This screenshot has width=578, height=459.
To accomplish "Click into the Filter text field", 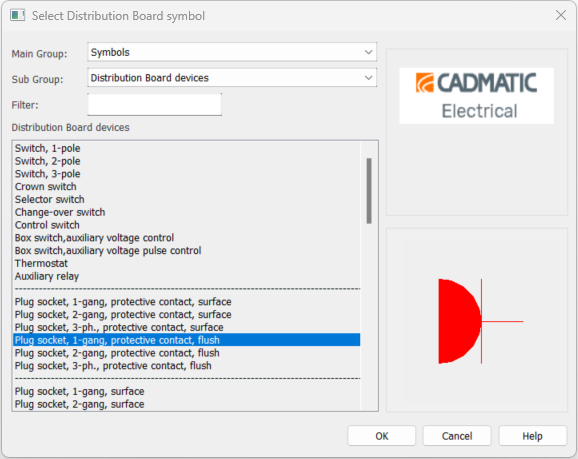I will [x=154, y=105].
